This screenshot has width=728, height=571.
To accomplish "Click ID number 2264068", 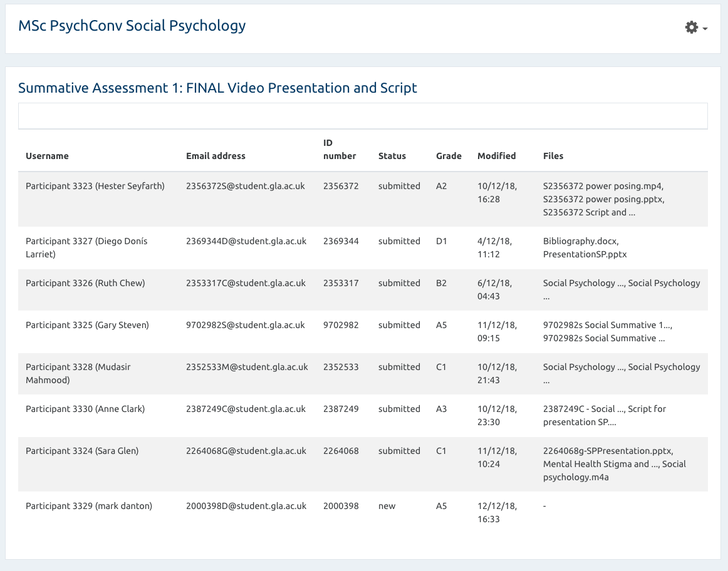I will coord(341,451).
